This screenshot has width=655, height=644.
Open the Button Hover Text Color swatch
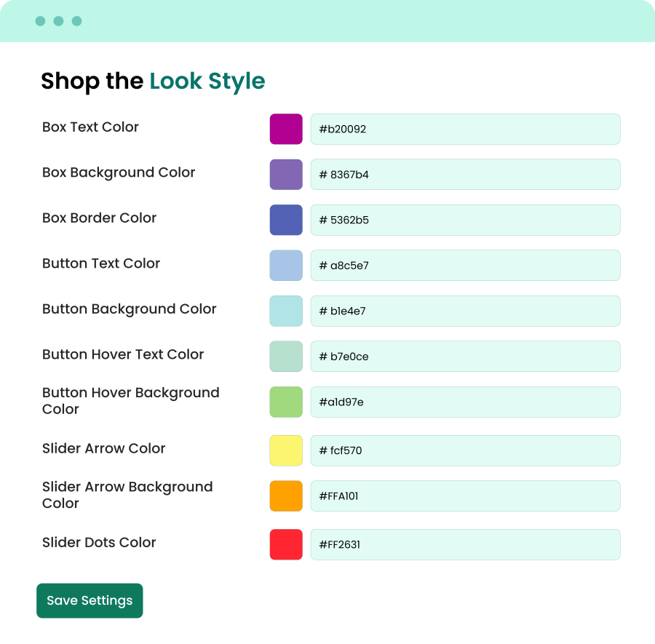[x=286, y=357]
